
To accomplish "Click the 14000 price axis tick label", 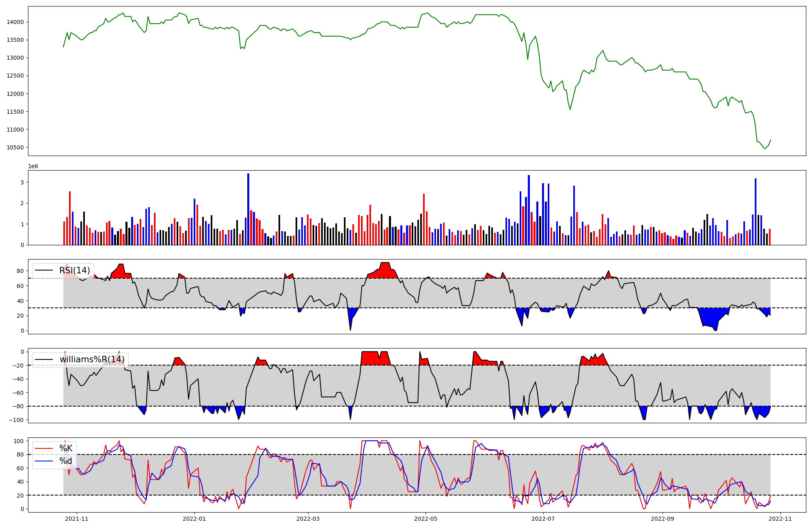I will pos(15,22).
